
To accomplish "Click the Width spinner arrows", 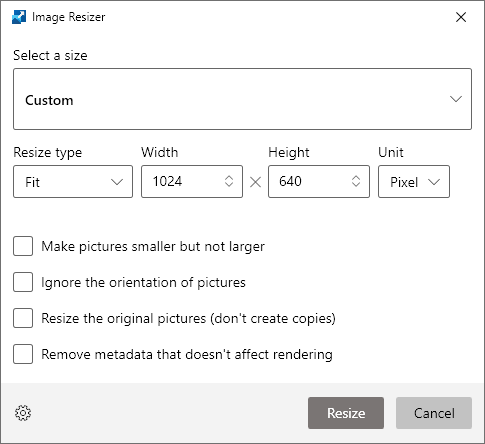I will pyautogui.click(x=229, y=181).
